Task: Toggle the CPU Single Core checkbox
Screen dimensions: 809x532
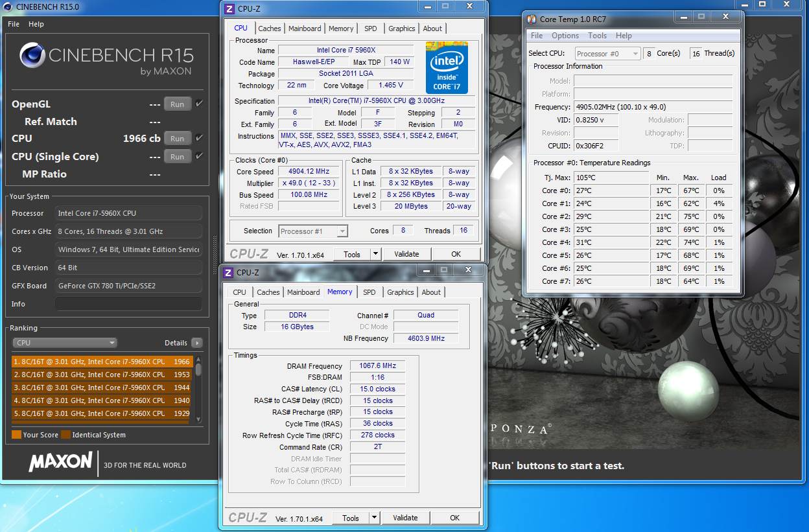Action: click(x=199, y=156)
